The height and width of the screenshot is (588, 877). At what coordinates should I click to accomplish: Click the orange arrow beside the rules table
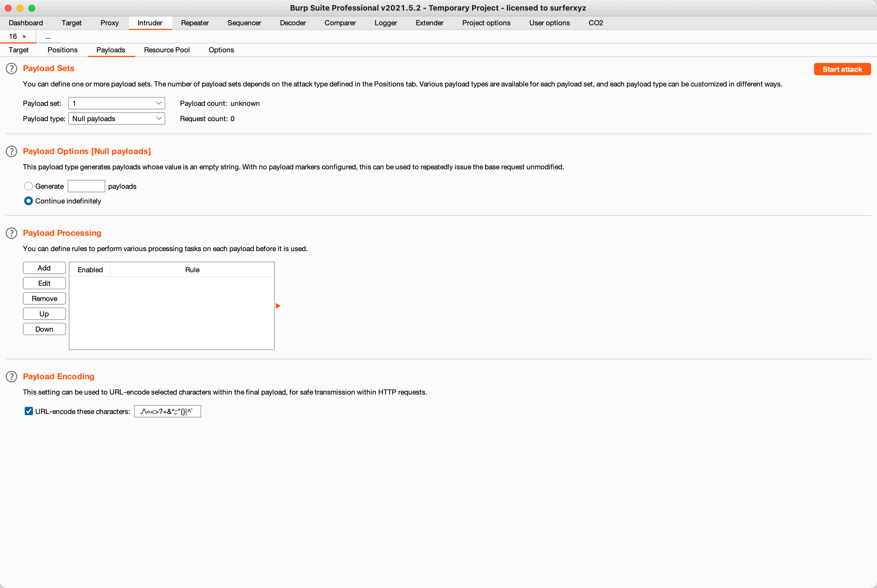(x=278, y=306)
